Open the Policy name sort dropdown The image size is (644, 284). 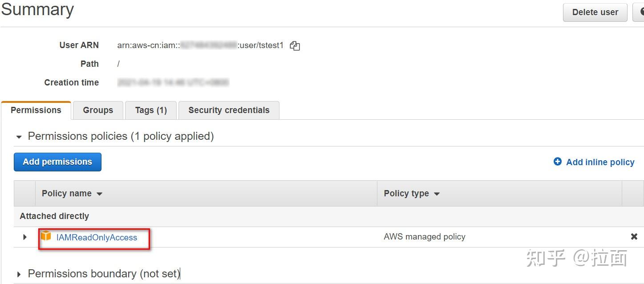(99, 194)
